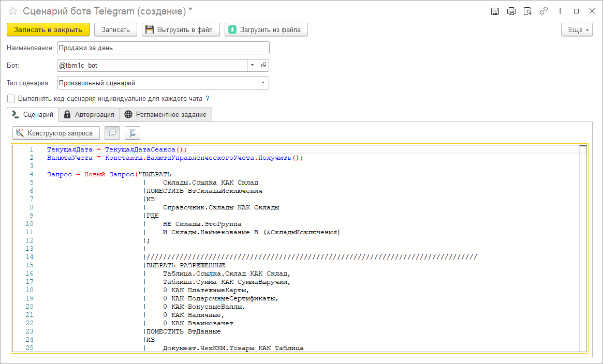Image resolution: width=603 pixels, height=364 pixels.
Task: Click the Наименование input field
Action: point(163,48)
